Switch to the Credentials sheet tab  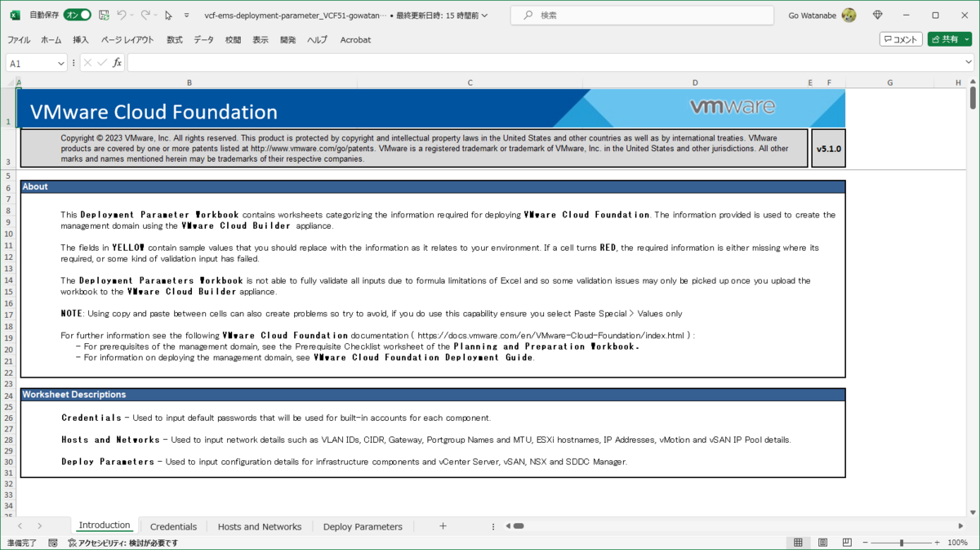(x=174, y=527)
